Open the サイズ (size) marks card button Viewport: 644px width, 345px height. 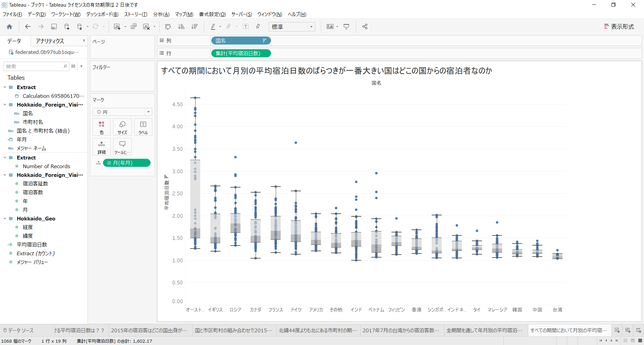122,127
